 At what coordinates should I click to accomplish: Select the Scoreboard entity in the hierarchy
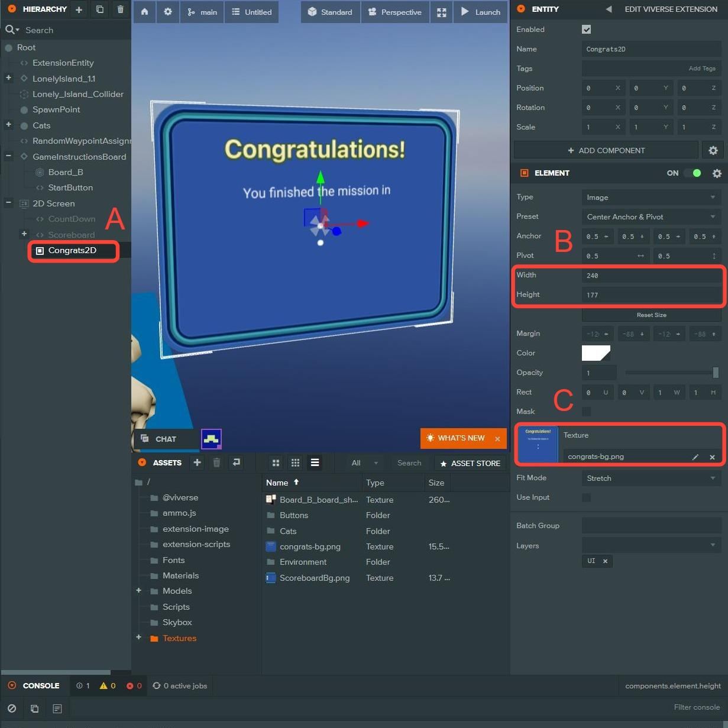coord(71,235)
